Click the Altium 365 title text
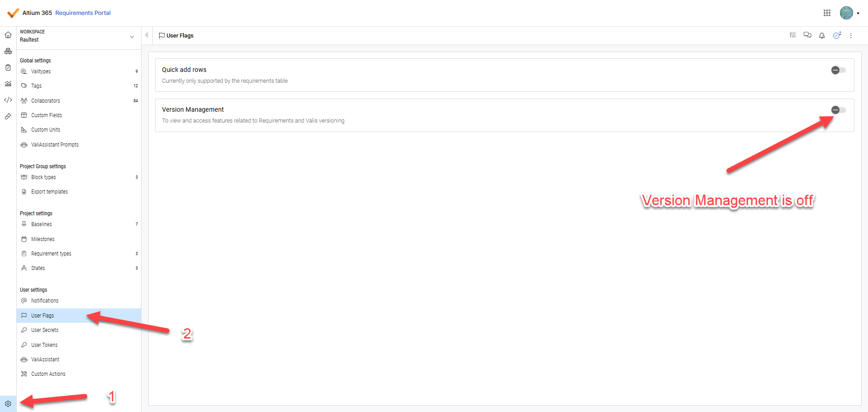868x412 pixels. point(37,13)
